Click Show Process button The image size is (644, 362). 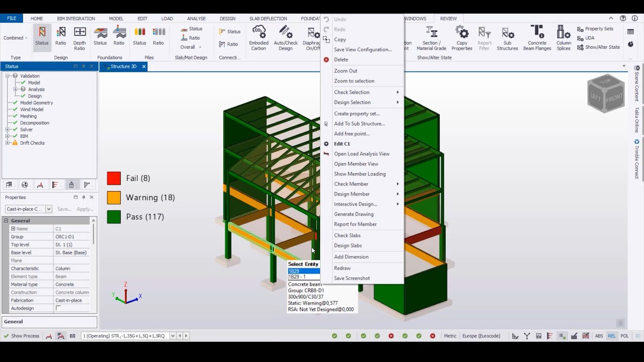[21, 336]
